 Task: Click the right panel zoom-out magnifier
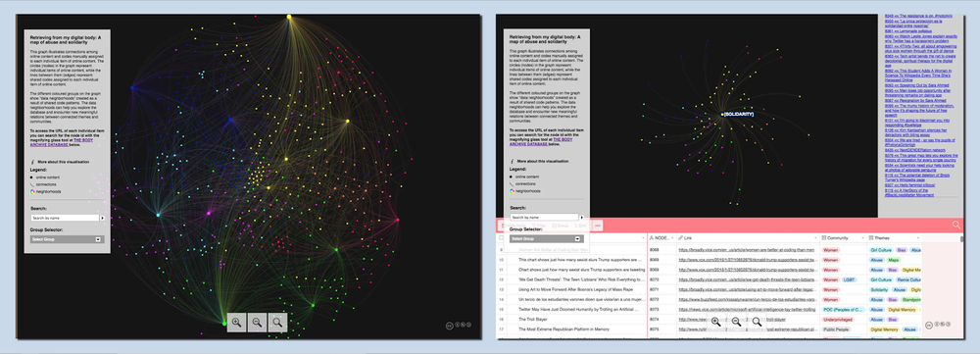(736, 322)
